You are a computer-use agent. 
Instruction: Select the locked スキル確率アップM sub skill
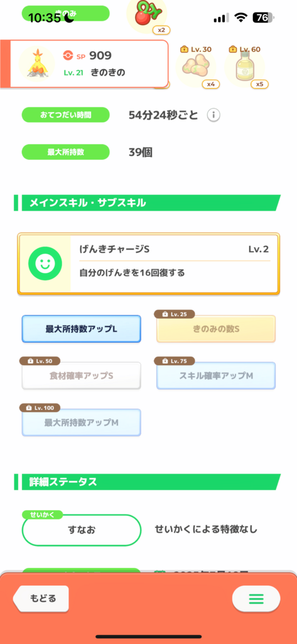tap(216, 375)
